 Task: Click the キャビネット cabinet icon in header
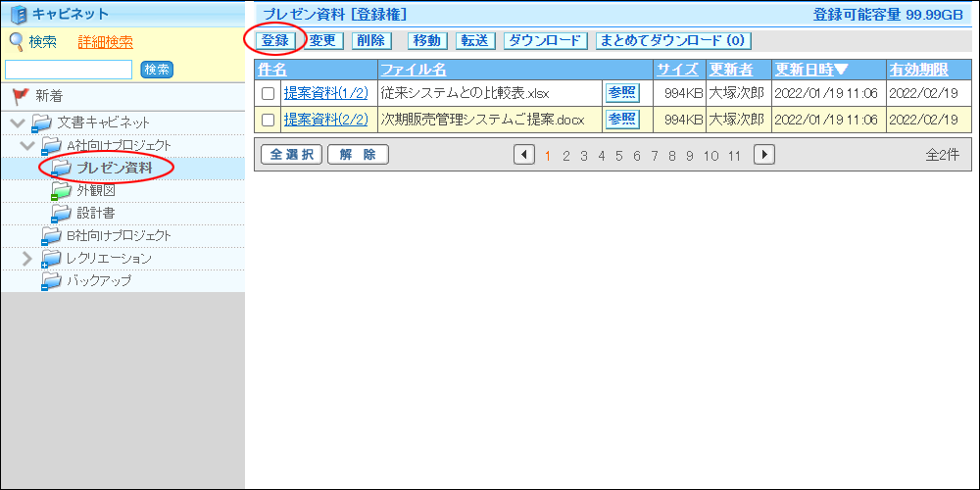coord(20,14)
